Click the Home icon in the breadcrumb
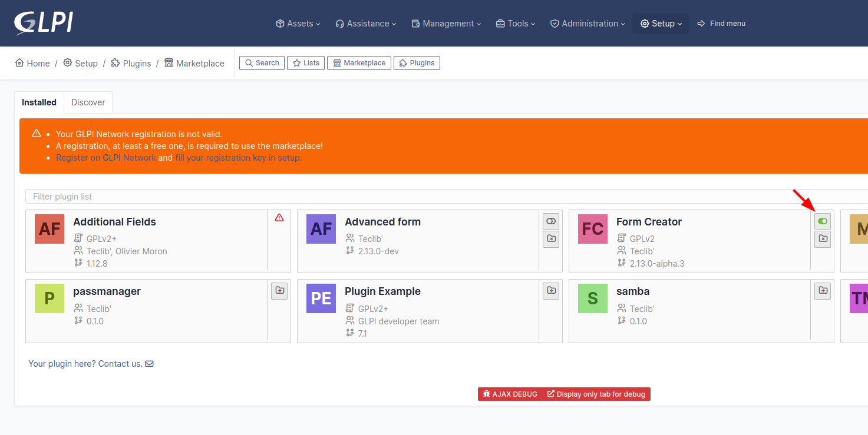Image resolution: width=868 pixels, height=435 pixels. pyautogui.click(x=20, y=62)
